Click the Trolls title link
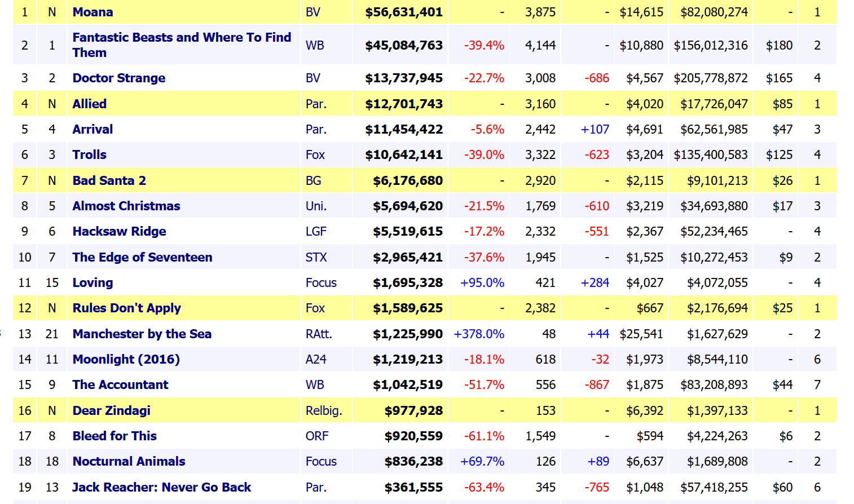 [89, 154]
